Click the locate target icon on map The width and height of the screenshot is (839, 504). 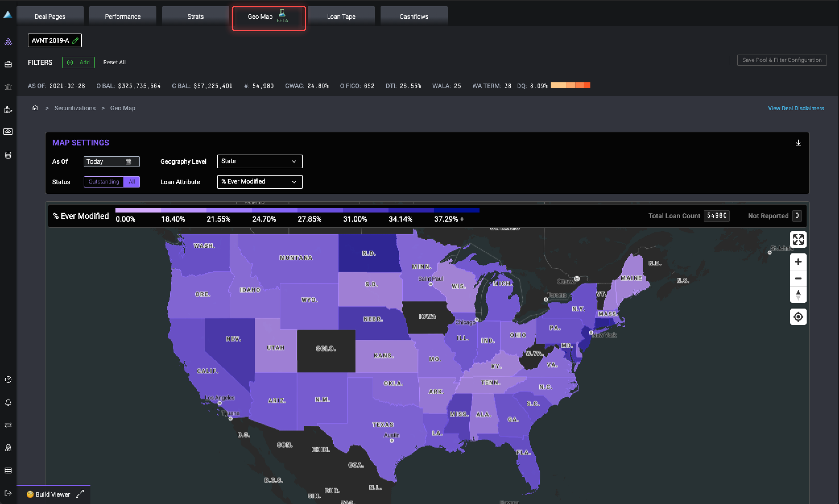[798, 317]
